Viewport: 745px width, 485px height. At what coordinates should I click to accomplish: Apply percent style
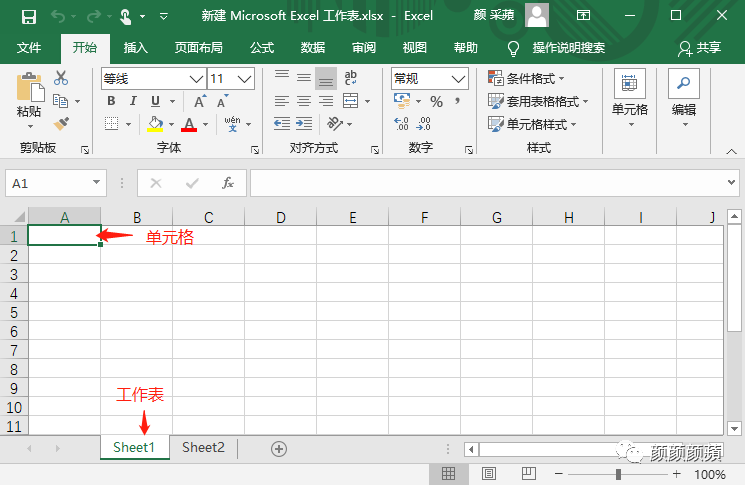[x=436, y=101]
